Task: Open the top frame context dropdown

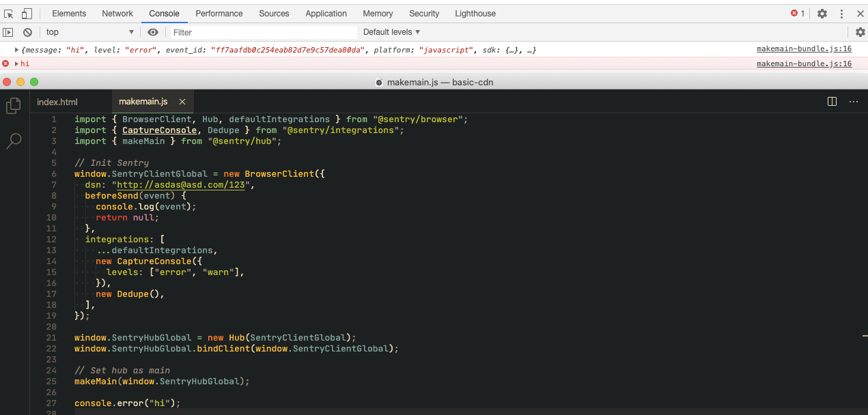Action: coord(89,31)
